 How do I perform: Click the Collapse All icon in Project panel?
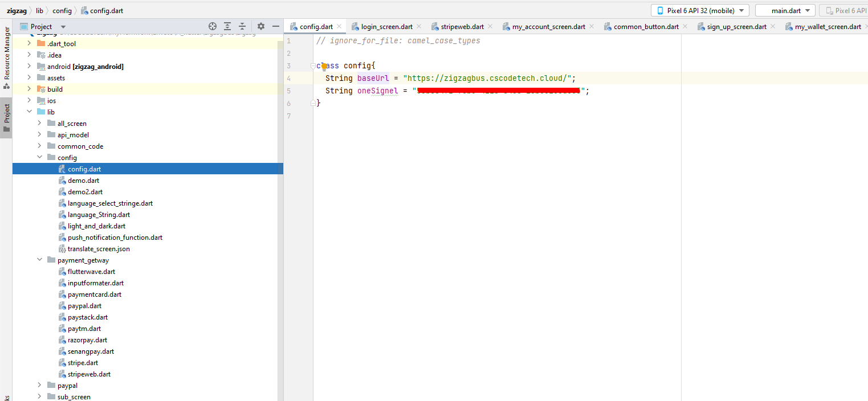[x=242, y=26]
